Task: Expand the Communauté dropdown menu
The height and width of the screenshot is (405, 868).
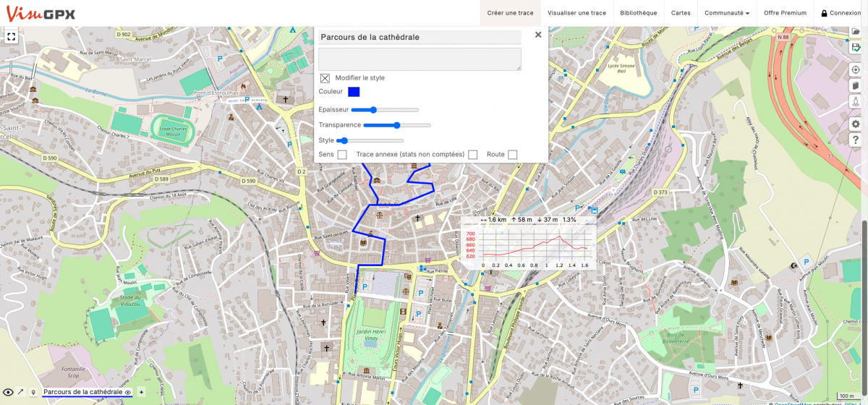Action: (727, 13)
